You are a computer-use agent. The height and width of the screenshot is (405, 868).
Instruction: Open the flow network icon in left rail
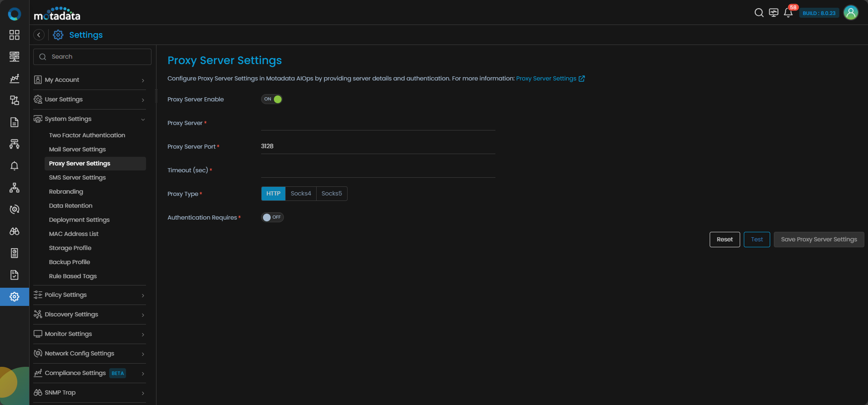tap(15, 144)
